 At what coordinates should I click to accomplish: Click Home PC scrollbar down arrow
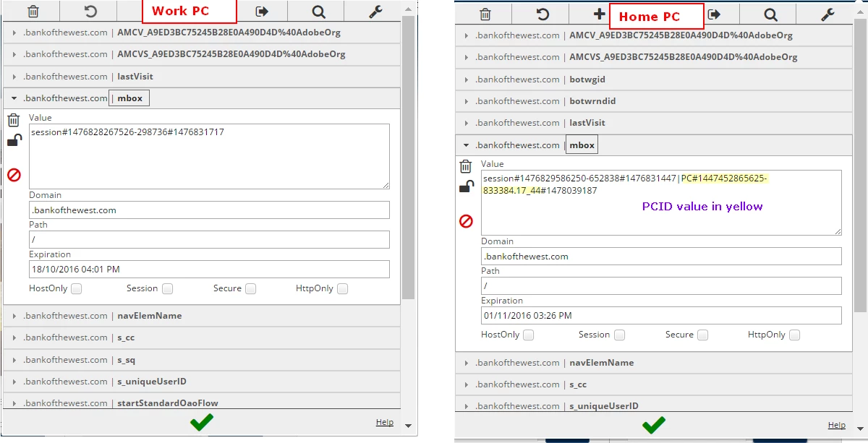click(860, 429)
